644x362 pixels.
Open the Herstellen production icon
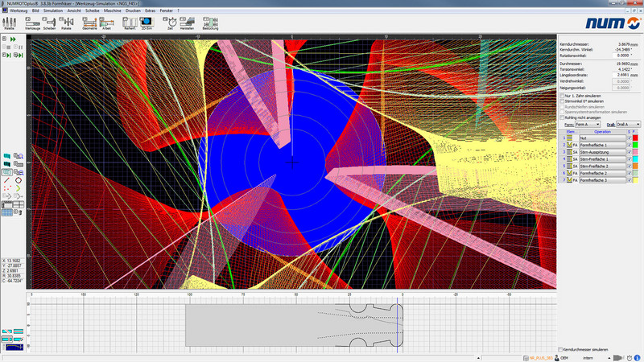click(x=187, y=23)
